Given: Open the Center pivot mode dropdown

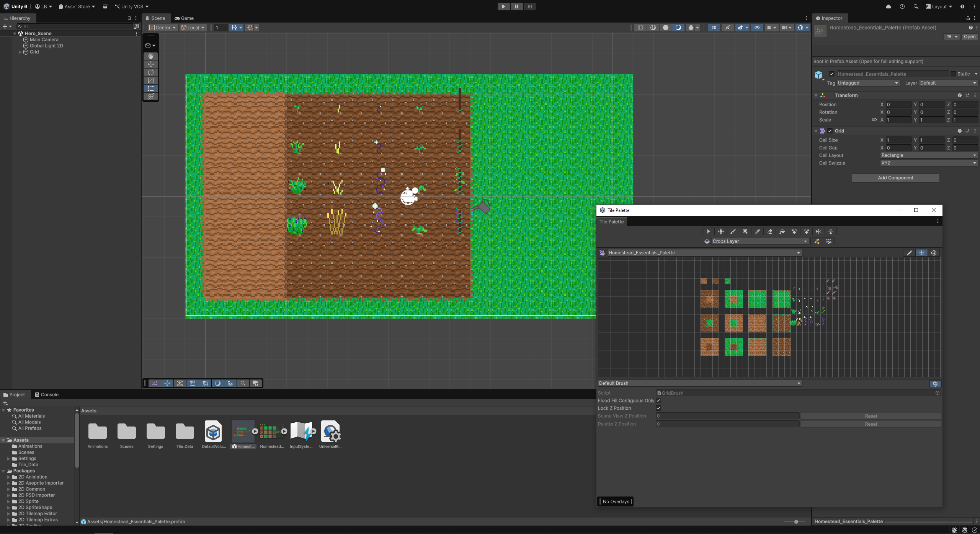Looking at the screenshot, I should [x=163, y=28].
